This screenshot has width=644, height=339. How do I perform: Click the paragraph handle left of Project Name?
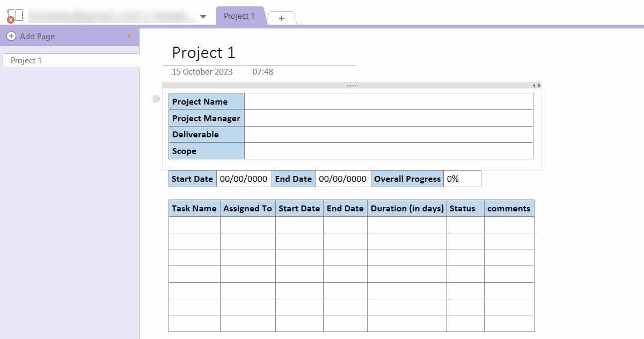(157, 99)
